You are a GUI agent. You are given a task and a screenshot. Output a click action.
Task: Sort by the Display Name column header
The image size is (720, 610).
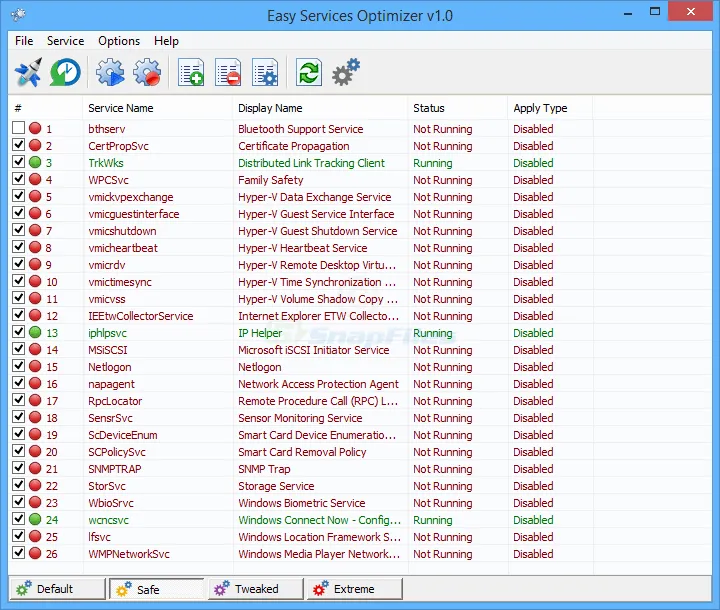click(320, 108)
